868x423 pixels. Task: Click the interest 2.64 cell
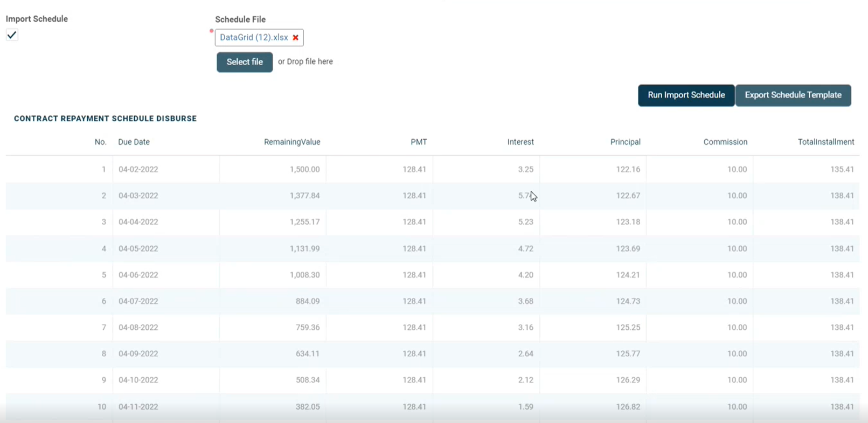pyautogui.click(x=525, y=354)
